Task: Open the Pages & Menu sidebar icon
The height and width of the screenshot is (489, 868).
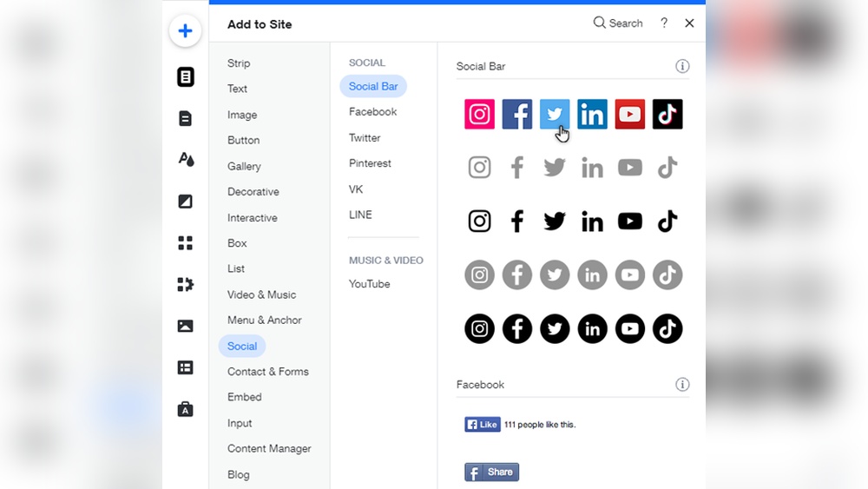Action: coord(186,77)
